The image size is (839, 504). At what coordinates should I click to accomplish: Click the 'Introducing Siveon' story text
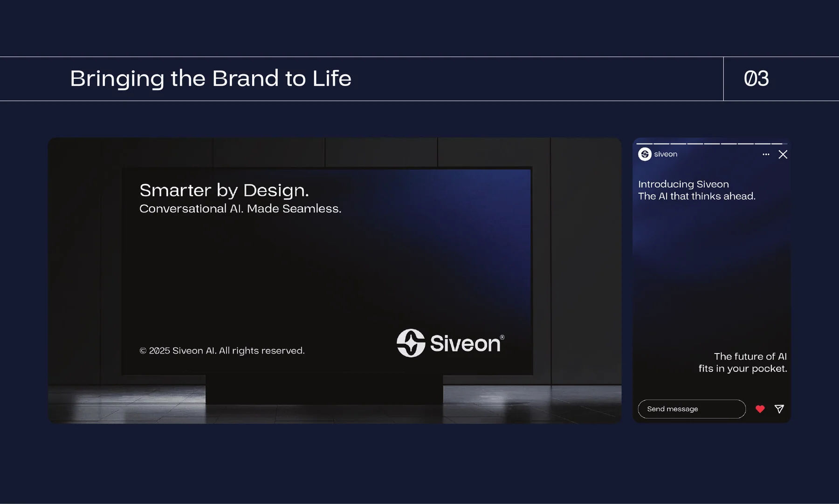click(x=683, y=184)
